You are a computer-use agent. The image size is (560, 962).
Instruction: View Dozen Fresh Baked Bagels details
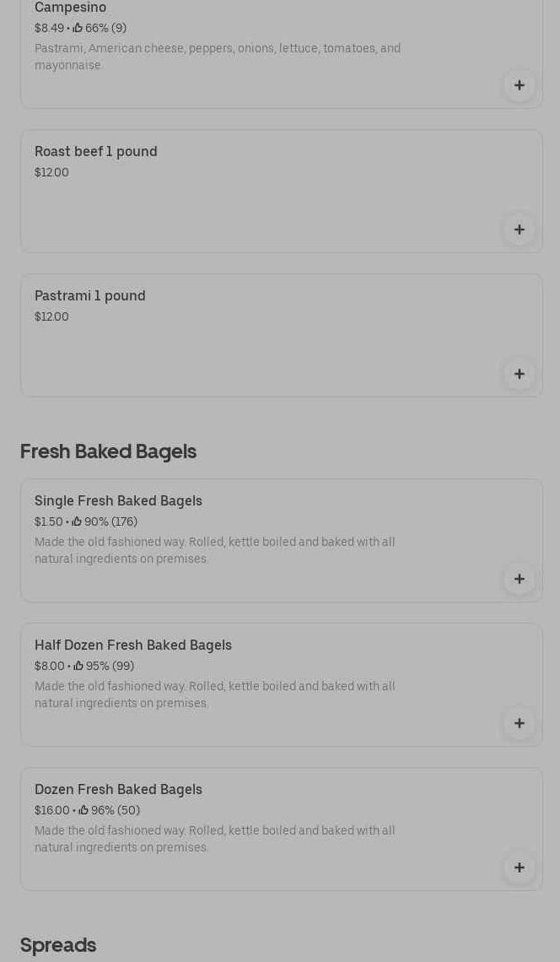[118, 790]
